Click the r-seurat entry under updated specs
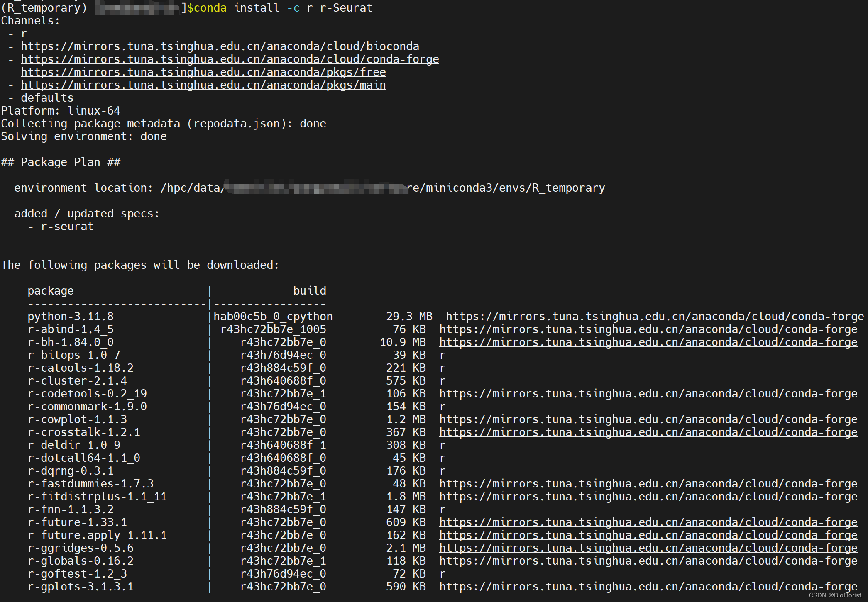The width and height of the screenshot is (868, 602). pyautogui.click(x=67, y=226)
